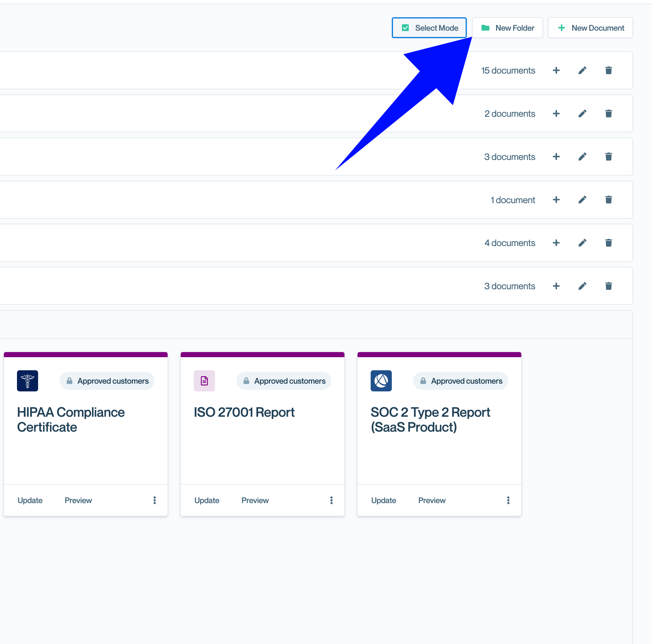
Task: Edit the folder with 1 document
Action: (x=582, y=200)
